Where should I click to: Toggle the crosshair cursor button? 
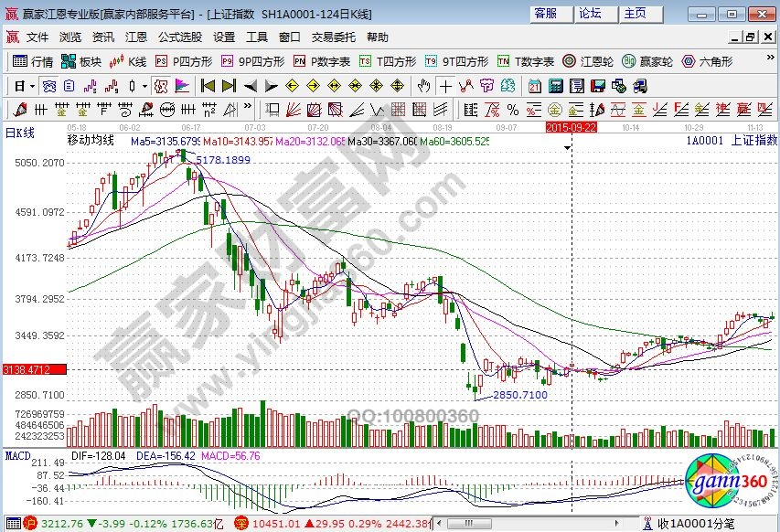445,86
